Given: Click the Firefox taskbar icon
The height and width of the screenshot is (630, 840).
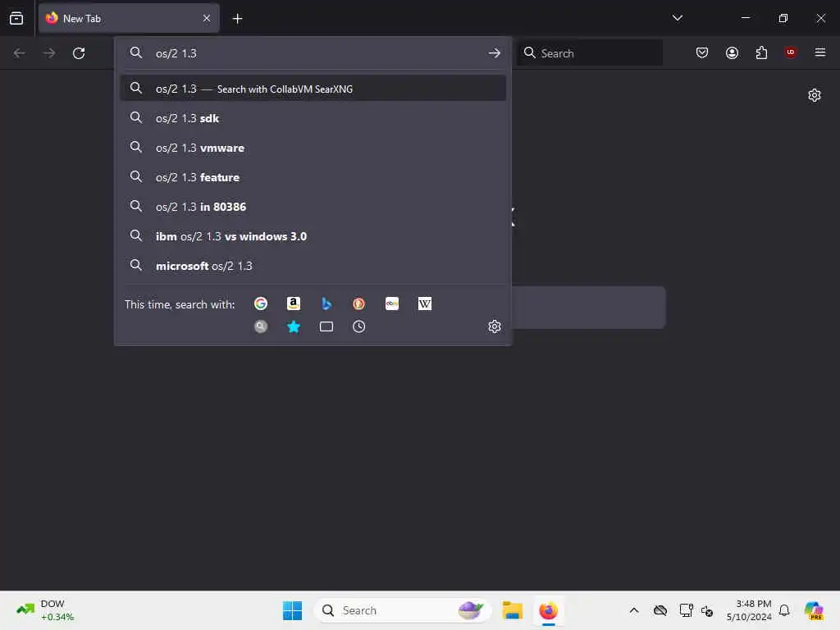Looking at the screenshot, I should 548,610.
